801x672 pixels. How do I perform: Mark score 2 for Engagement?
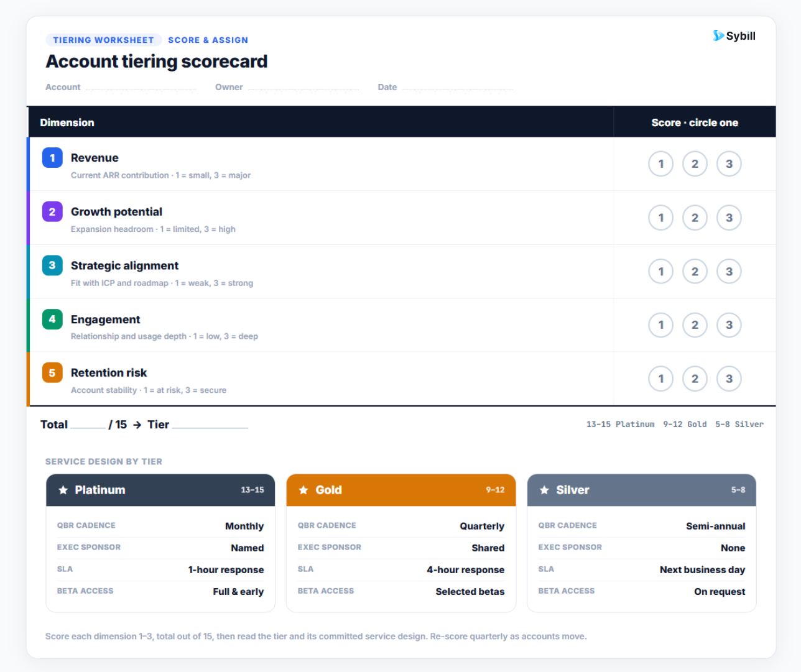click(695, 324)
